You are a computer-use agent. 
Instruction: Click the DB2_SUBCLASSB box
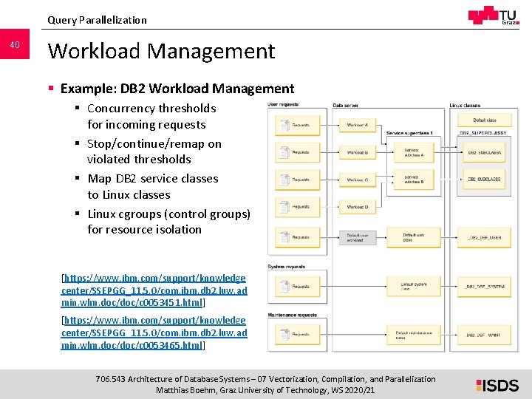[x=484, y=179]
